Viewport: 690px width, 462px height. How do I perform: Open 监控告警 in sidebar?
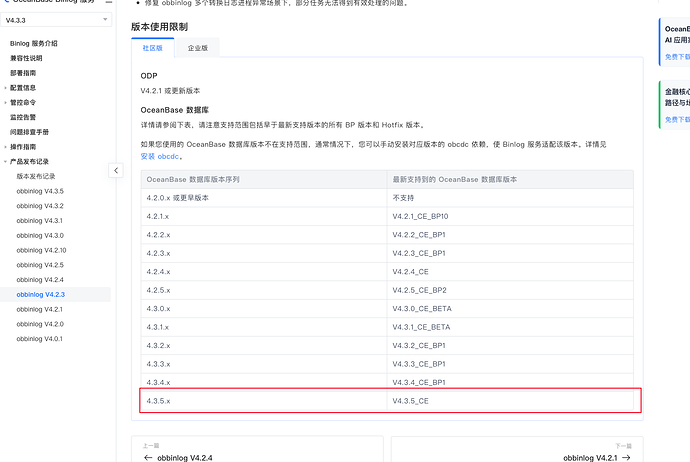pos(23,117)
